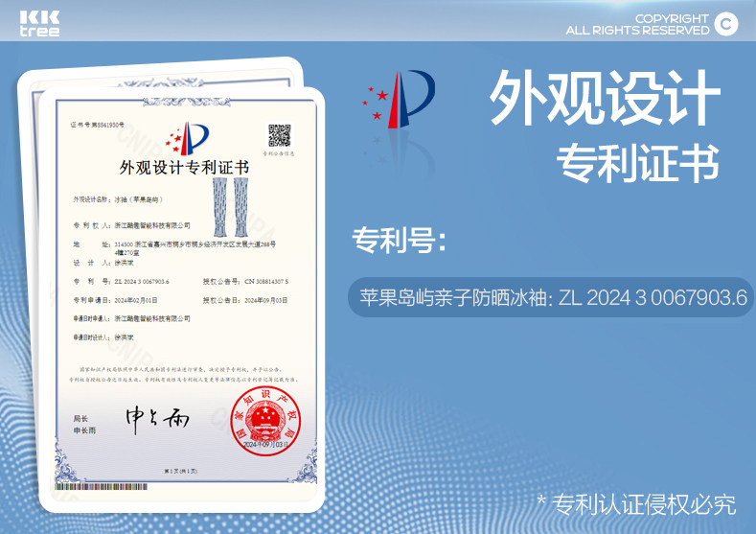The image size is (756, 534).
Task: Click the barcode at the certificate's bottom edge
Action: 101,486
